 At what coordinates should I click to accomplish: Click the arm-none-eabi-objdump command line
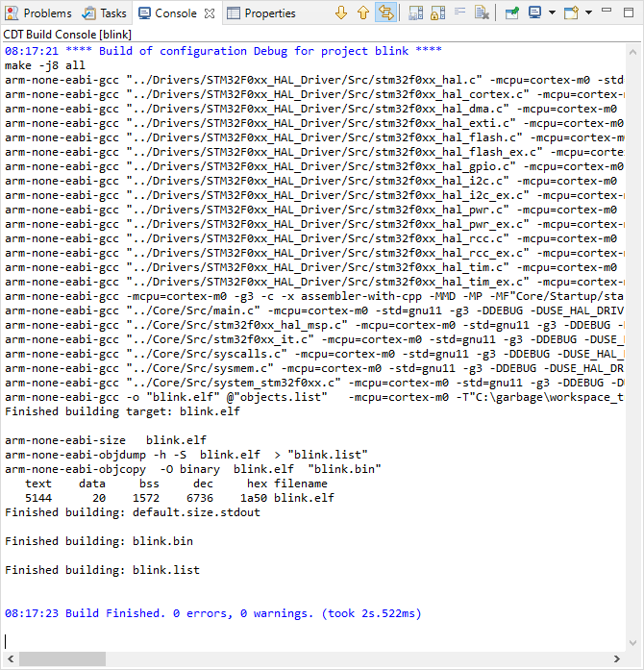click(186, 455)
